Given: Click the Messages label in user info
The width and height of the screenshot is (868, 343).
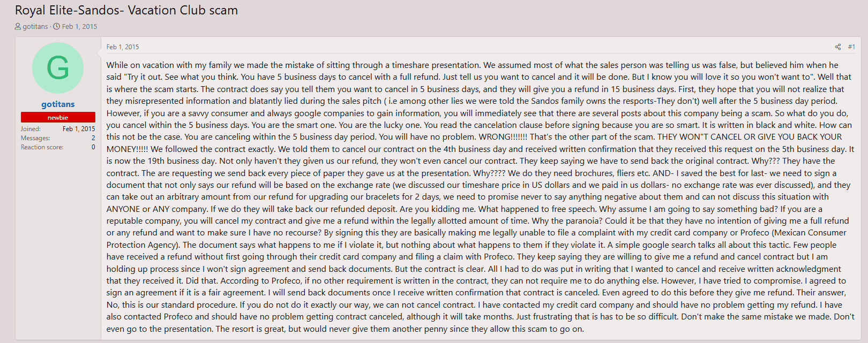Looking at the screenshot, I should click(x=35, y=138).
